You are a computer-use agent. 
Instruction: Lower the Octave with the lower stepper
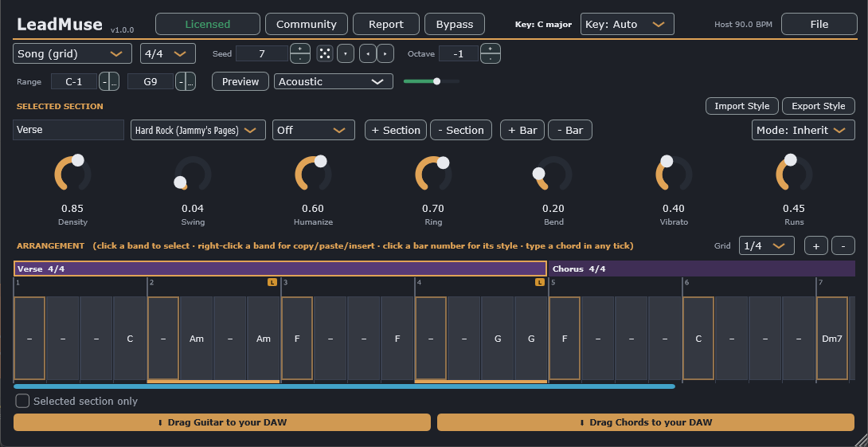491,58
